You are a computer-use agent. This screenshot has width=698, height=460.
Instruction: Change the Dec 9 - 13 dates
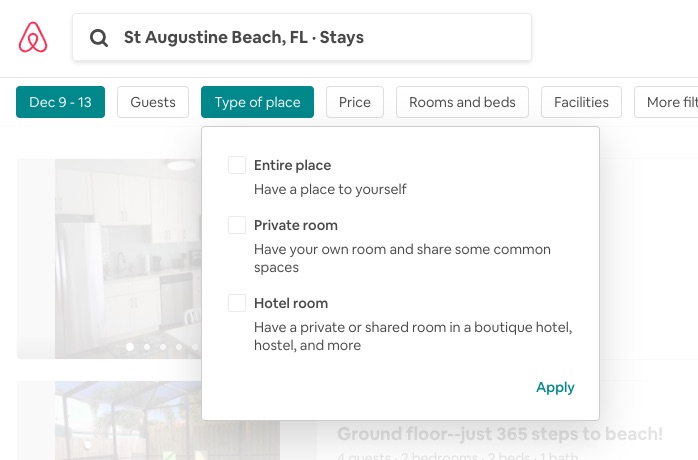pyautogui.click(x=61, y=102)
